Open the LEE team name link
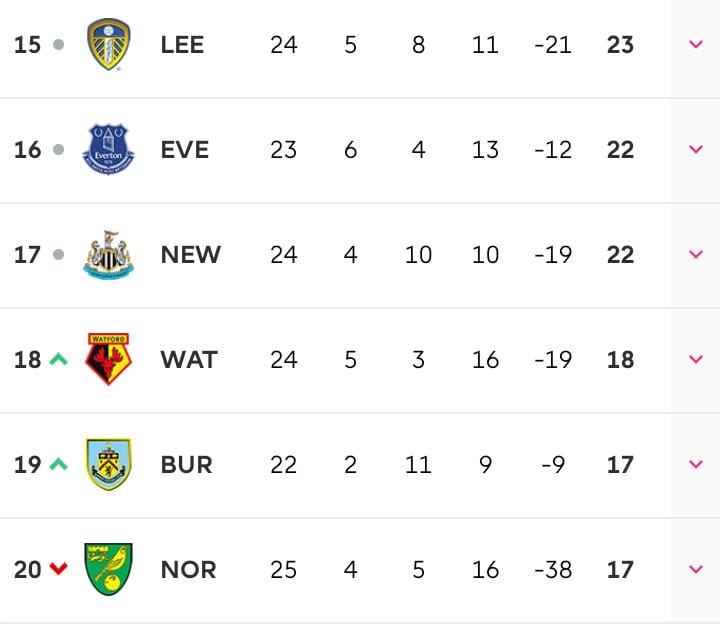This screenshot has height=628, width=720. pyautogui.click(x=182, y=45)
